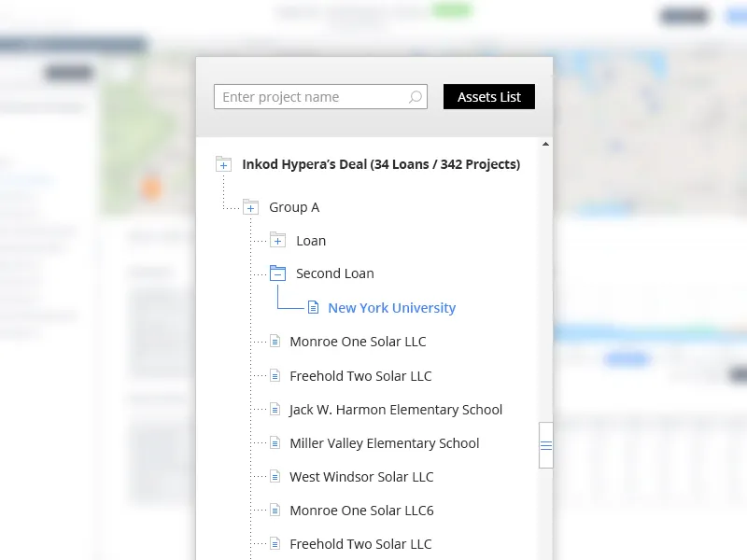Click Monroe One Solar LLC6 document icon
Image resolution: width=747 pixels, height=560 pixels.
coord(275,510)
